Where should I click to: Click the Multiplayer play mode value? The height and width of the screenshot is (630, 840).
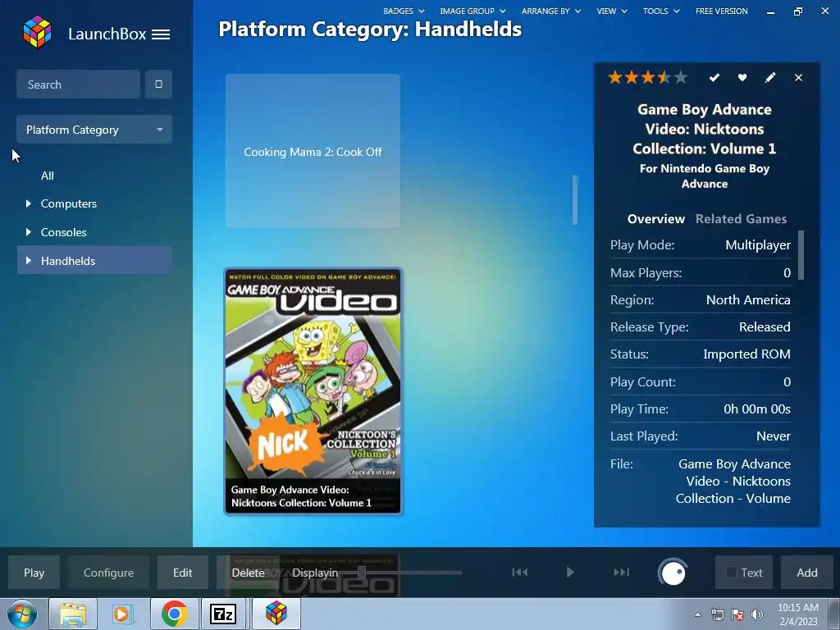(x=757, y=244)
